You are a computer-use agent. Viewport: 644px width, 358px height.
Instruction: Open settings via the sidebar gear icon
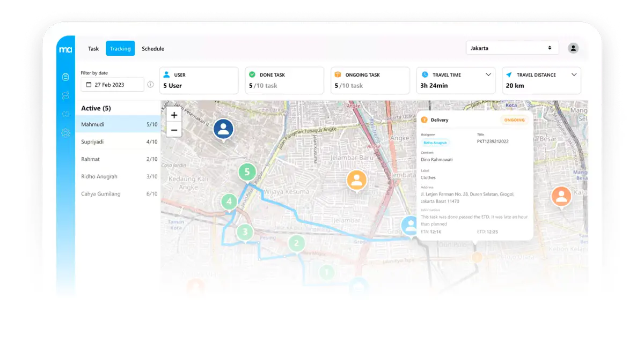point(65,132)
